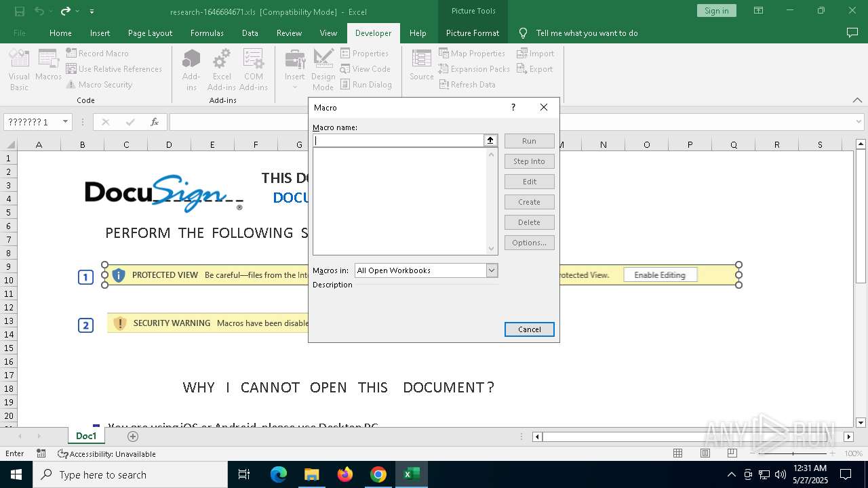
Task: Select row 1 header
Action: (9, 158)
